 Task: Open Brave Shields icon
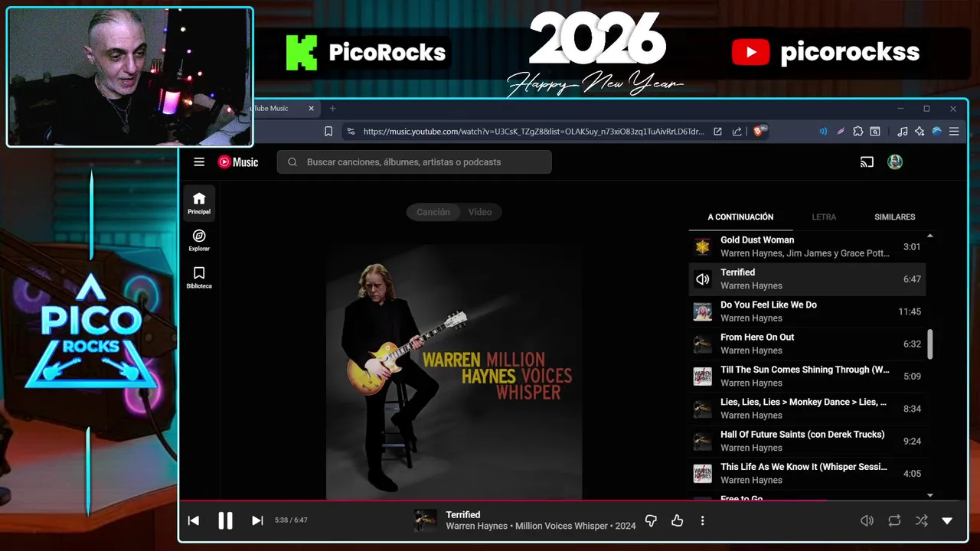click(760, 131)
